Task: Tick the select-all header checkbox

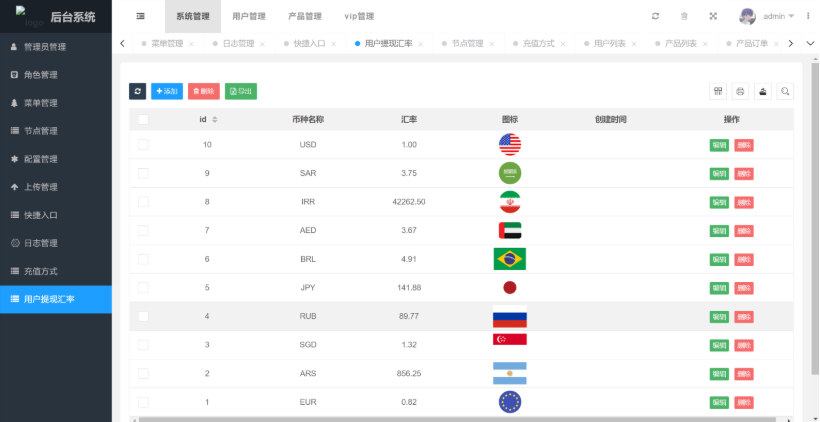Action: pos(143,120)
